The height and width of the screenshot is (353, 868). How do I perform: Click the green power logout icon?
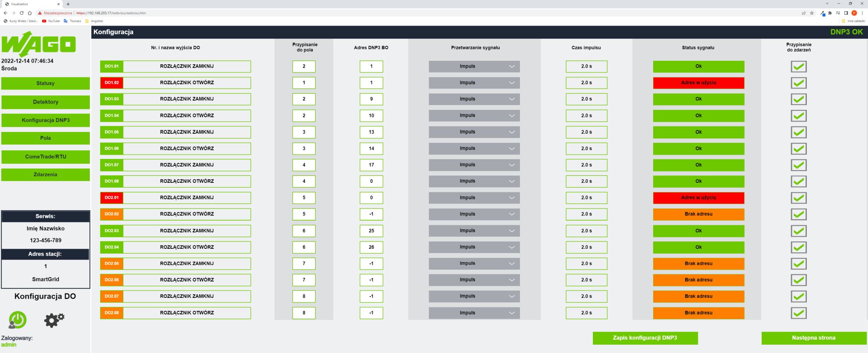18,320
